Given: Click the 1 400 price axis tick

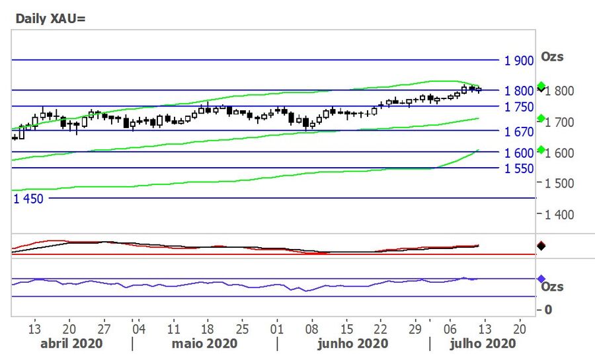Looking at the screenshot, I should (559, 215).
